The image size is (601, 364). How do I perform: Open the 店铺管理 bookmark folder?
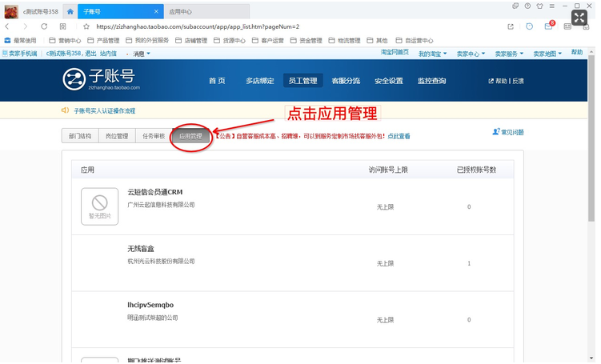tap(191, 40)
